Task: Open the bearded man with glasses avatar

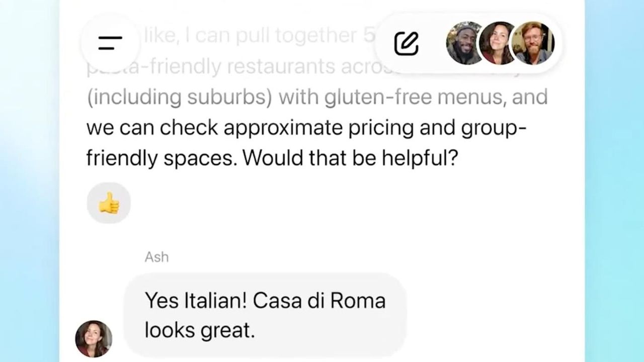Action: click(x=532, y=43)
